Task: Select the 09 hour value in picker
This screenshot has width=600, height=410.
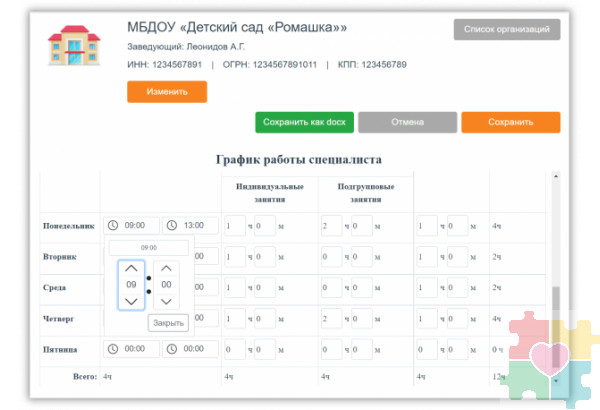Action: (131, 285)
